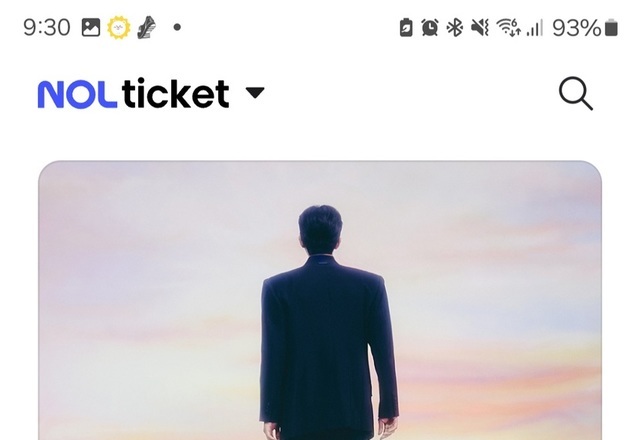Expand the NOL ticket dropdown arrow
The image size is (640, 440).
click(255, 93)
